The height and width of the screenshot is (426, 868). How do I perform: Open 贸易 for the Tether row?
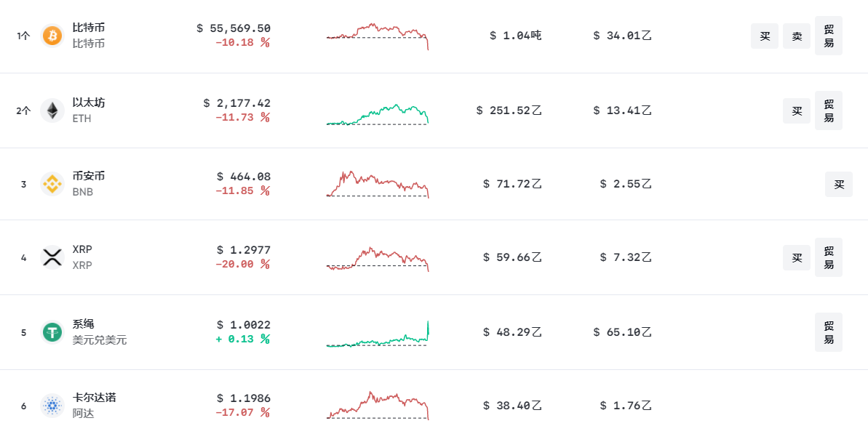click(828, 332)
